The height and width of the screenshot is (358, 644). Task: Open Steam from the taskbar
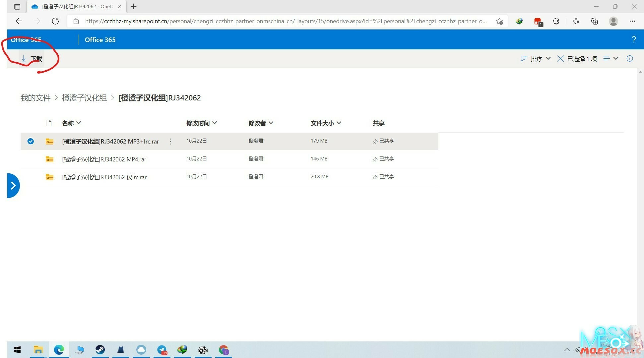pyautogui.click(x=100, y=350)
